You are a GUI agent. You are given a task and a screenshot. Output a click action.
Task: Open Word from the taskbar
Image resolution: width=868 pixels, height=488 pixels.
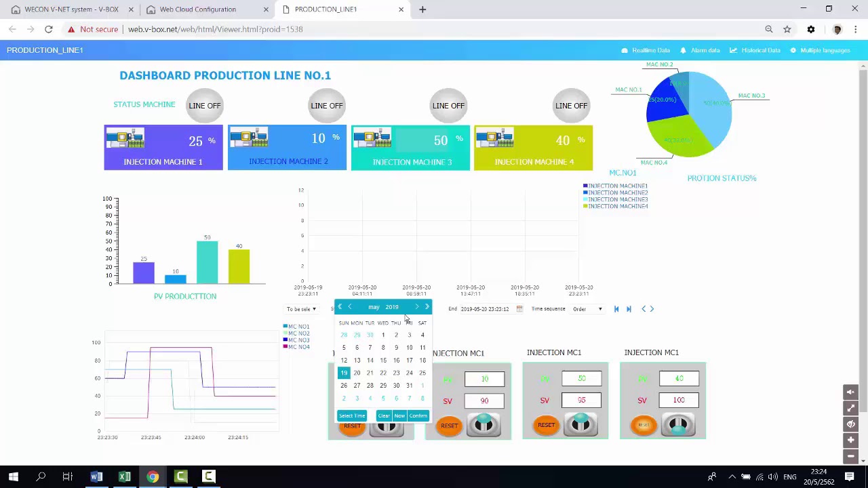pos(96,477)
